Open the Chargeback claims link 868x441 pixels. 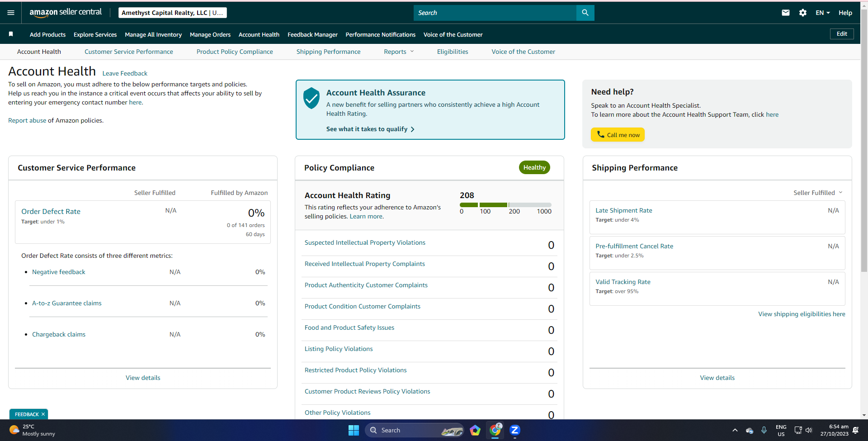pos(59,334)
